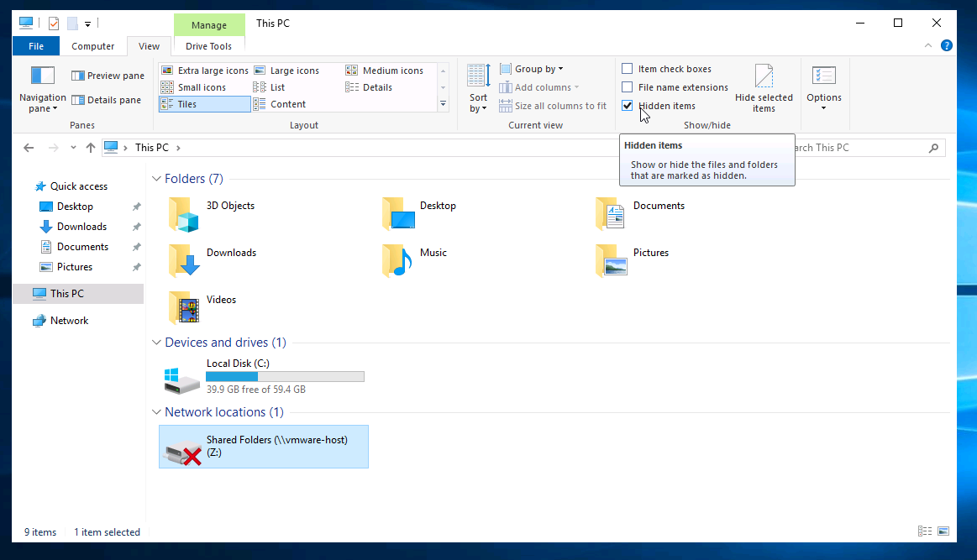Open folder Options
977x560 pixels.
pyautogui.click(x=824, y=88)
